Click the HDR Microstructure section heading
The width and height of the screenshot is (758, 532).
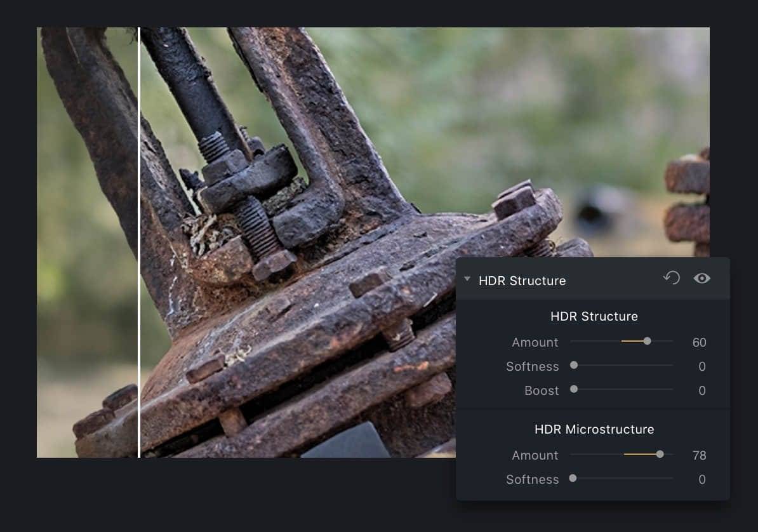[594, 429]
